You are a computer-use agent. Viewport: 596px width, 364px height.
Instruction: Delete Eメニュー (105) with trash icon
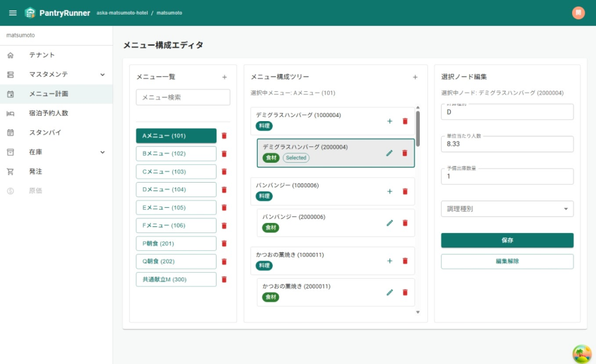click(x=224, y=207)
